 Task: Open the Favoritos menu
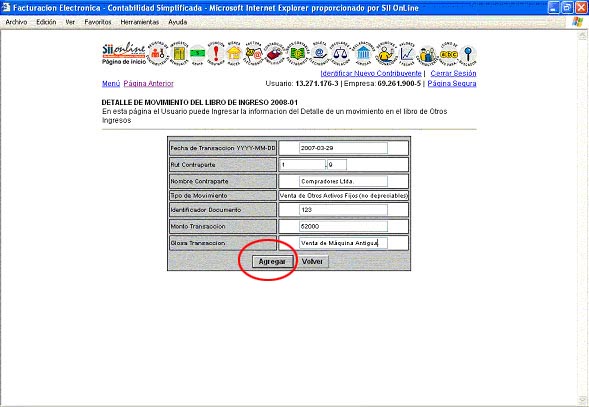pos(98,22)
